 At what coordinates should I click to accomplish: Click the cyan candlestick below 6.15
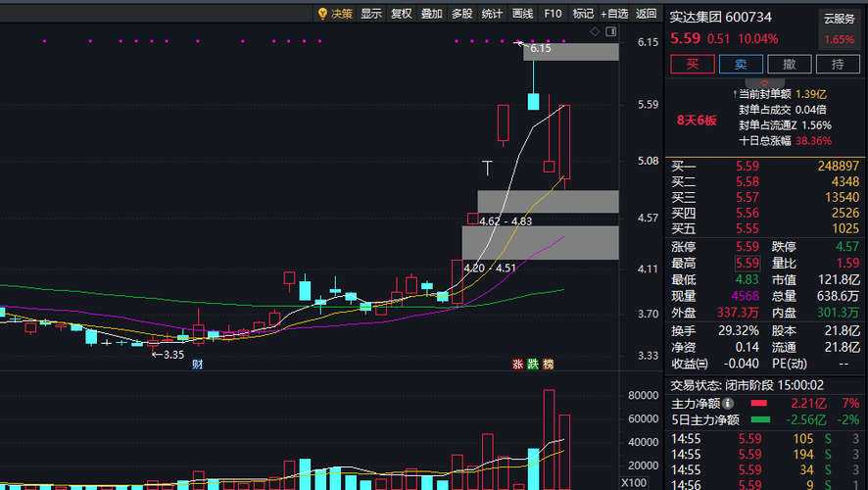click(x=533, y=101)
